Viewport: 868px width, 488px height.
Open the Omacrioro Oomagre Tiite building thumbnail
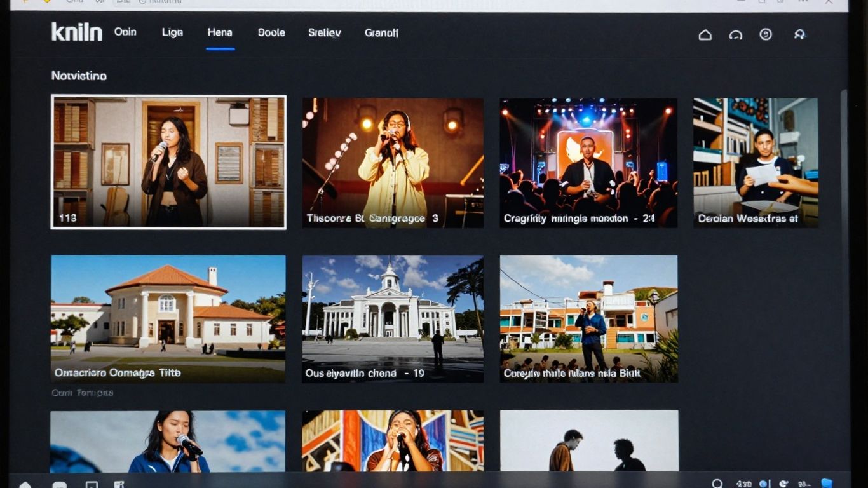(x=168, y=319)
